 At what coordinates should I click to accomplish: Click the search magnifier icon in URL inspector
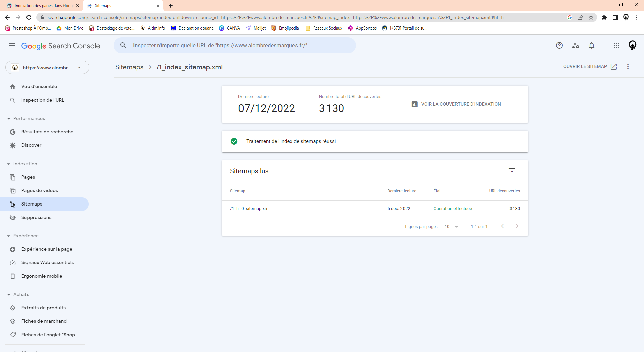pyautogui.click(x=123, y=45)
